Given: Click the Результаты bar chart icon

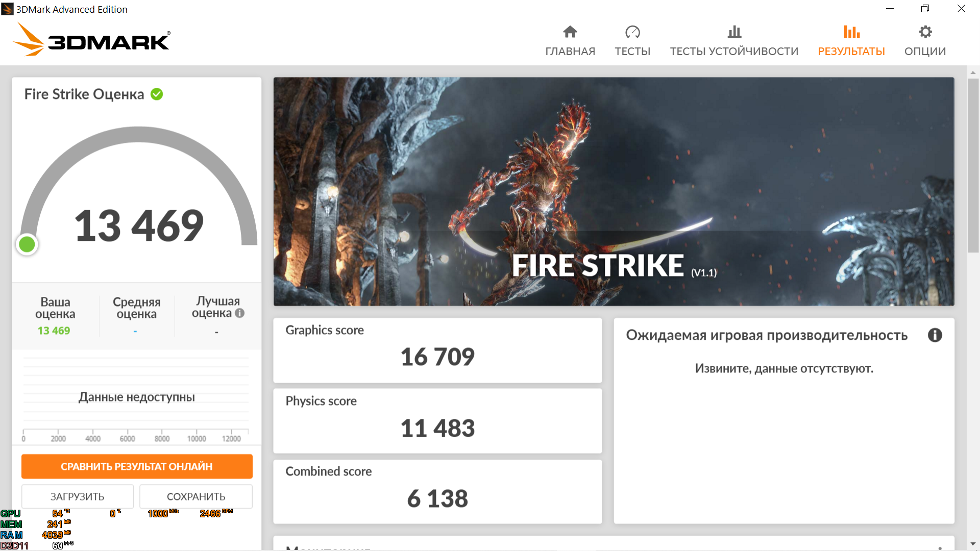Looking at the screenshot, I should click(x=851, y=32).
